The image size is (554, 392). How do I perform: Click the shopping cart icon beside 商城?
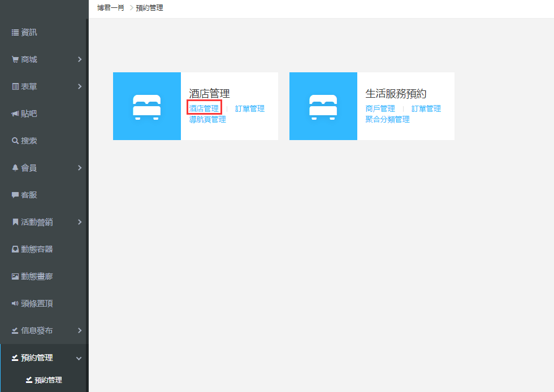[x=15, y=59]
